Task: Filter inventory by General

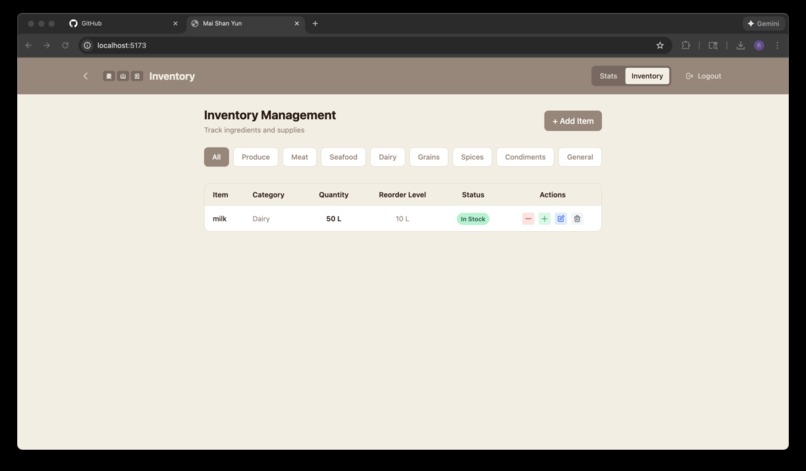Action: 580,157
